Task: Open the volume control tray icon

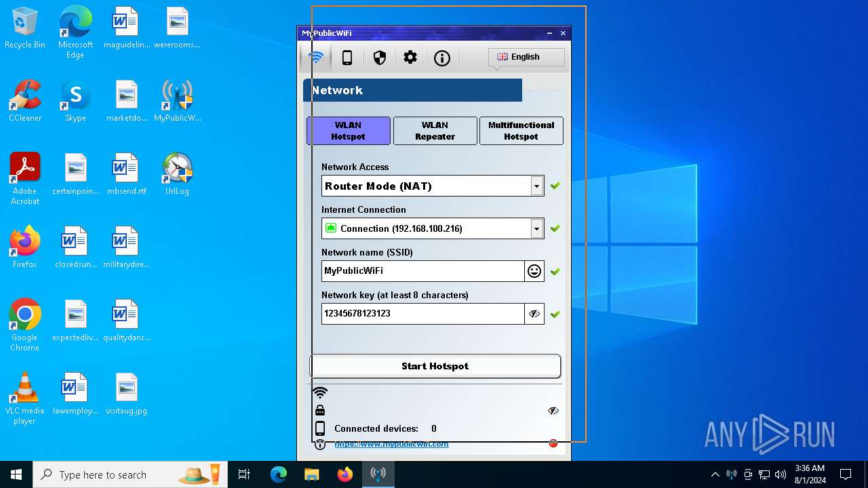Action: 781,474
